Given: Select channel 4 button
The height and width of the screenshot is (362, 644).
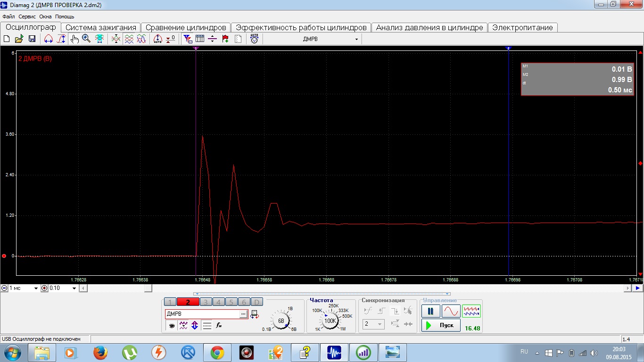Looking at the screenshot, I should (x=218, y=303).
